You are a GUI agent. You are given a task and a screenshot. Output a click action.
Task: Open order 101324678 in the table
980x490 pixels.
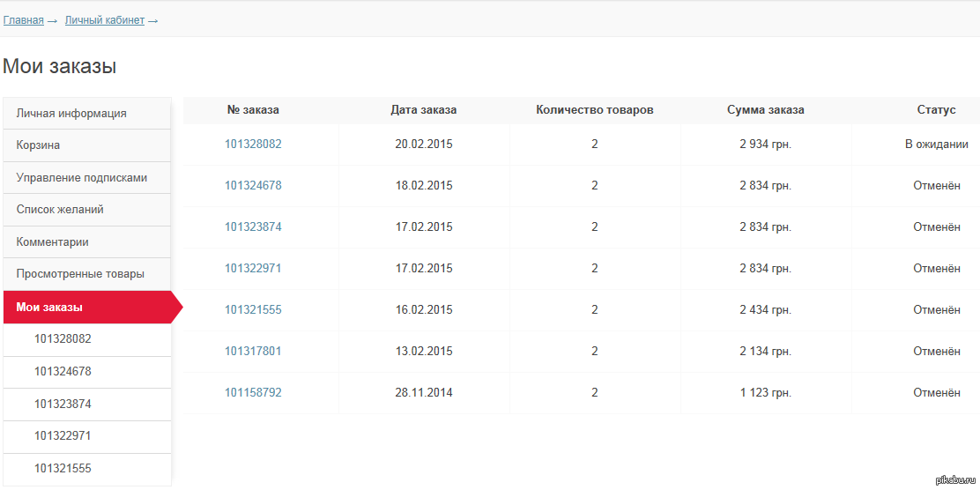point(253,185)
